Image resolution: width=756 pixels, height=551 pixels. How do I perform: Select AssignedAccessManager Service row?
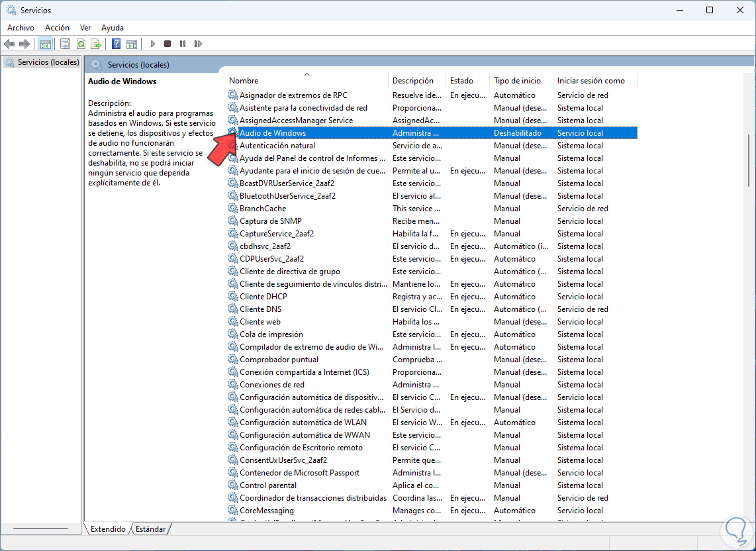[432, 120]
